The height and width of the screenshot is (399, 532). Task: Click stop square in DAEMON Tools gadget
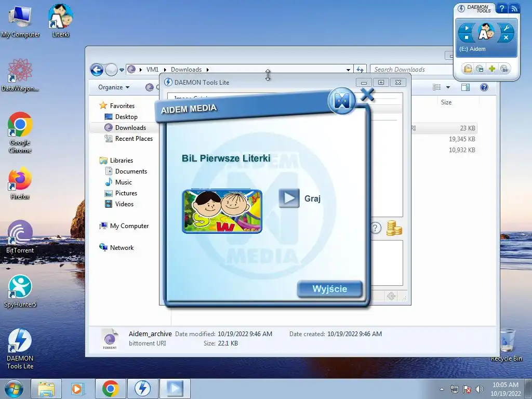tap(467, 37)
